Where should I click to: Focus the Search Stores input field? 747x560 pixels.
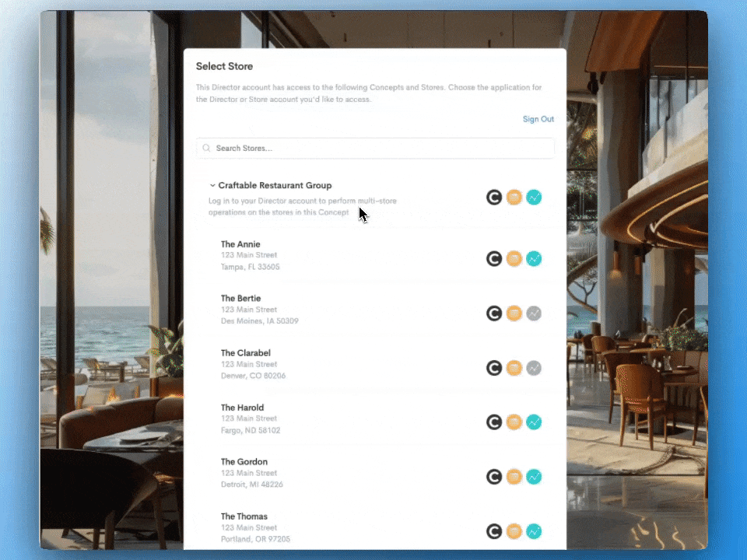pyautogui.click(x=381, y=149)
